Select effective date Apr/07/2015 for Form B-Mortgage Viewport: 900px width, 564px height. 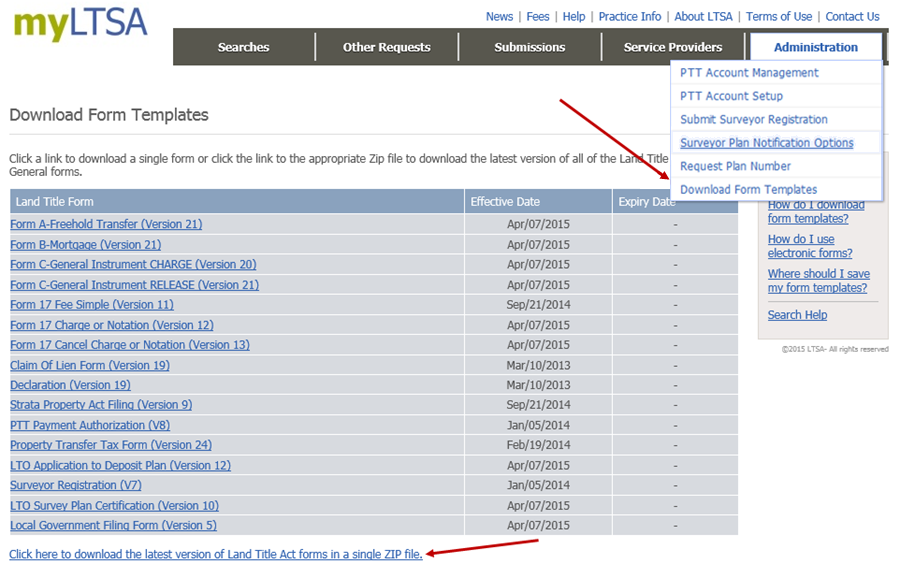click(x=538, y=245)
